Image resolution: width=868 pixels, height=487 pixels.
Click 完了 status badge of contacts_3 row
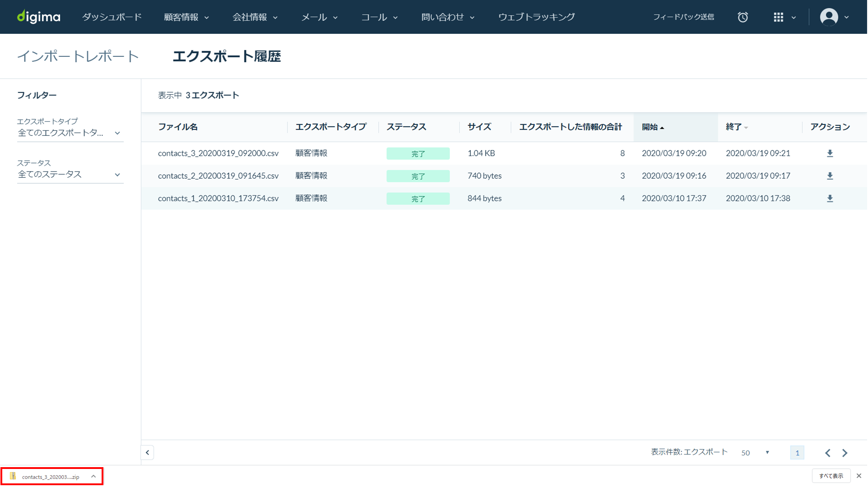[x=418, y=154]
